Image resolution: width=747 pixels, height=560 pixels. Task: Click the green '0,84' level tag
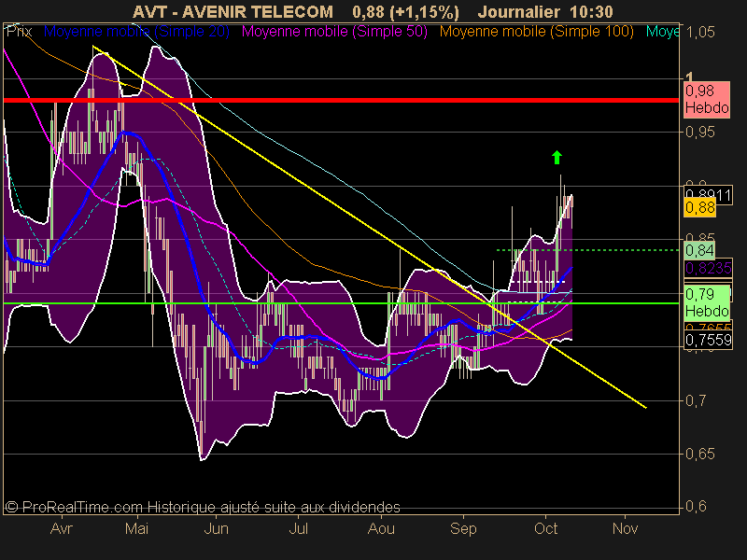click(x=699, y=250)
